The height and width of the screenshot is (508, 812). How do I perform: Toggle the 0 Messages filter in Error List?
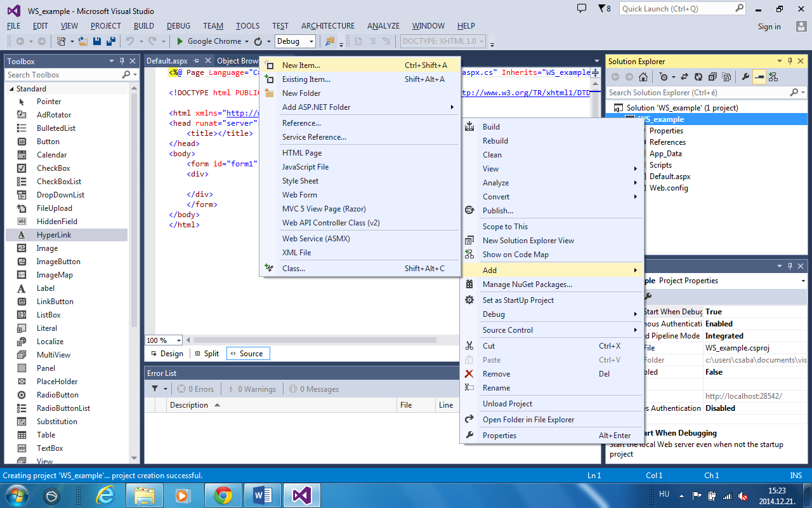click(x=313, y=389)
